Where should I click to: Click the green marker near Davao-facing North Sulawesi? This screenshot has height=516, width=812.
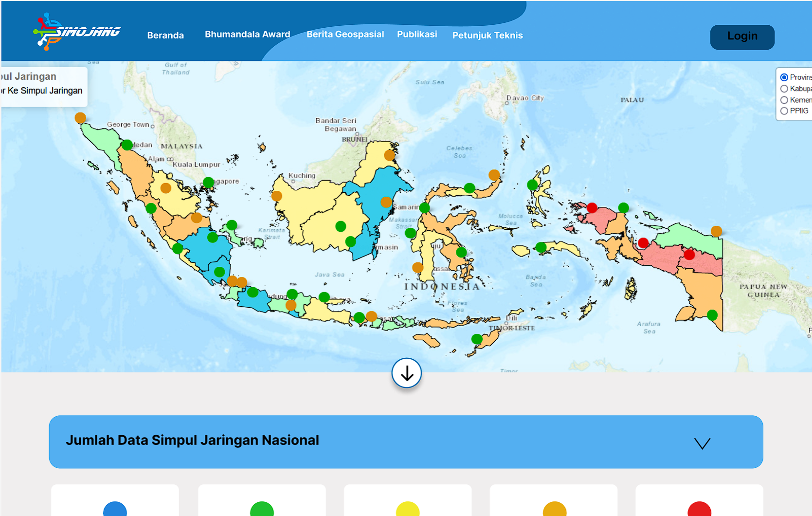tap(469, 188)
